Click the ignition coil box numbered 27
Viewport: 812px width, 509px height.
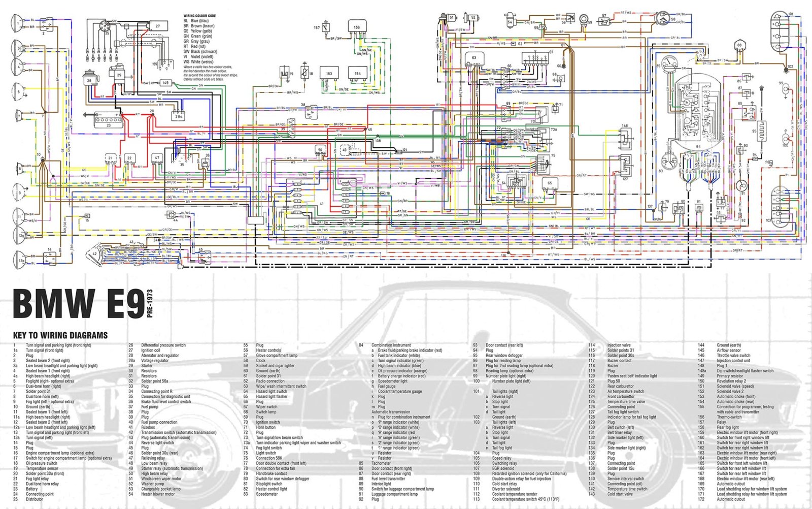pos(158,26)
